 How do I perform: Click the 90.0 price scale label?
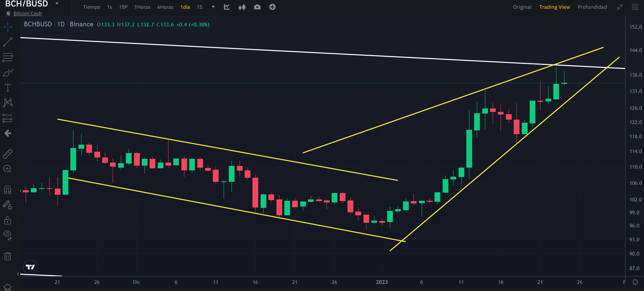[x=634, y=254]
